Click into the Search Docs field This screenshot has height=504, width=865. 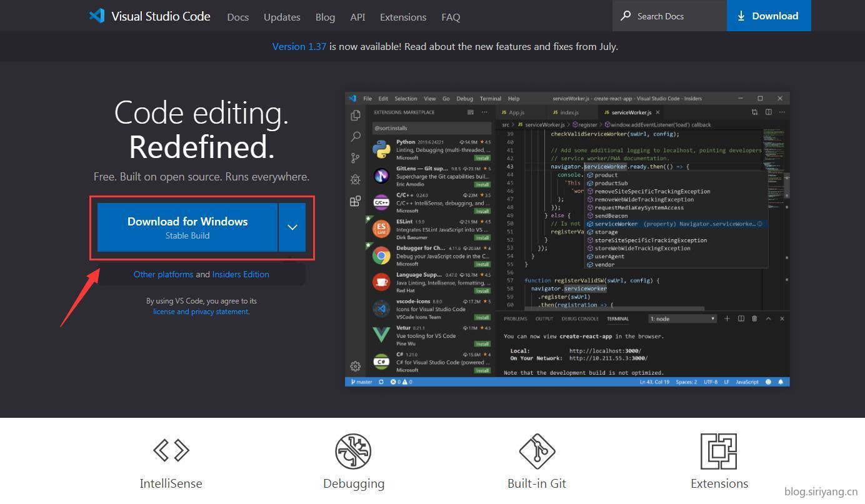pyautogui.click(x=675, y=16)
